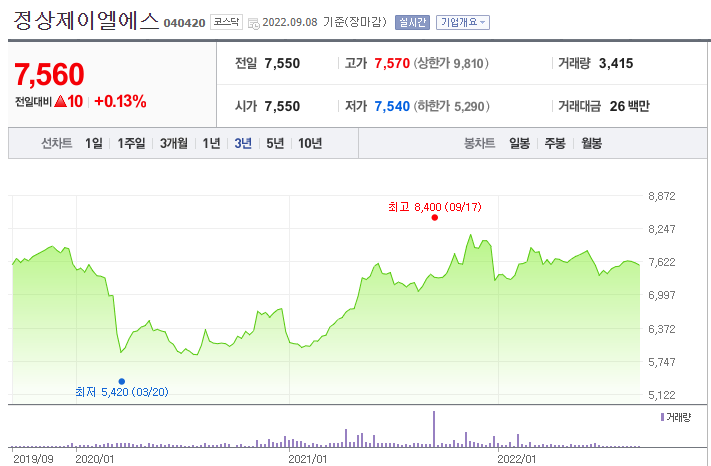
Task: Click the 고가 value 7,570
Action: (392, 63)
